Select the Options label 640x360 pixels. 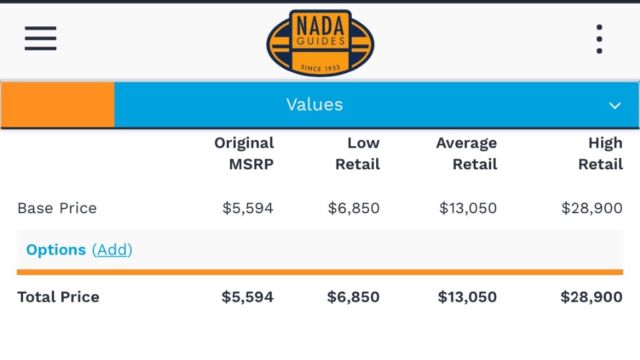click(56, 250)
